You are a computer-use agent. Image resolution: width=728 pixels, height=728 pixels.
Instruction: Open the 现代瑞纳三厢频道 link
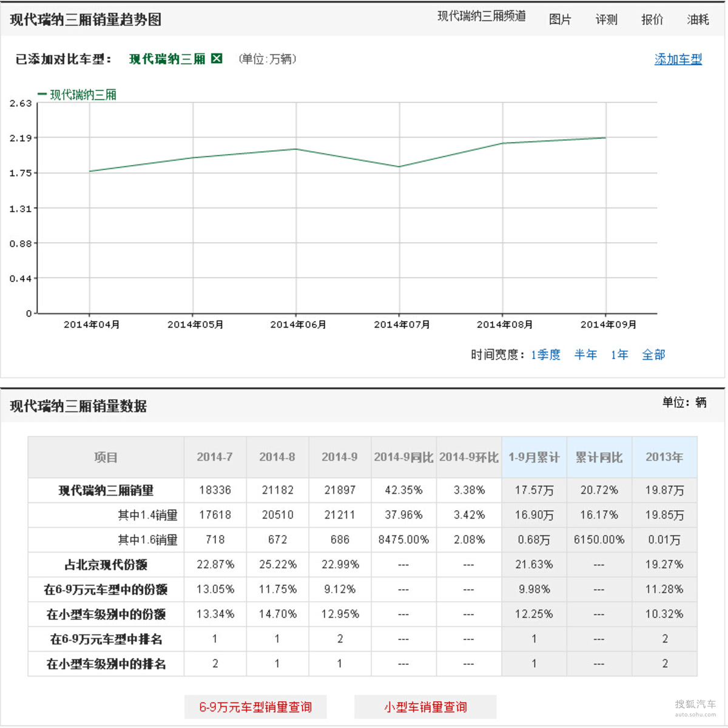click(481, 16)
